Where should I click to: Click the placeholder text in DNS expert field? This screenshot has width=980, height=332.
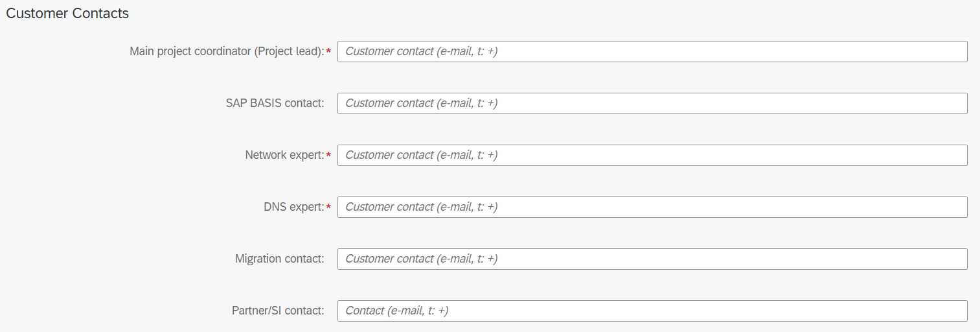[422, 207]
